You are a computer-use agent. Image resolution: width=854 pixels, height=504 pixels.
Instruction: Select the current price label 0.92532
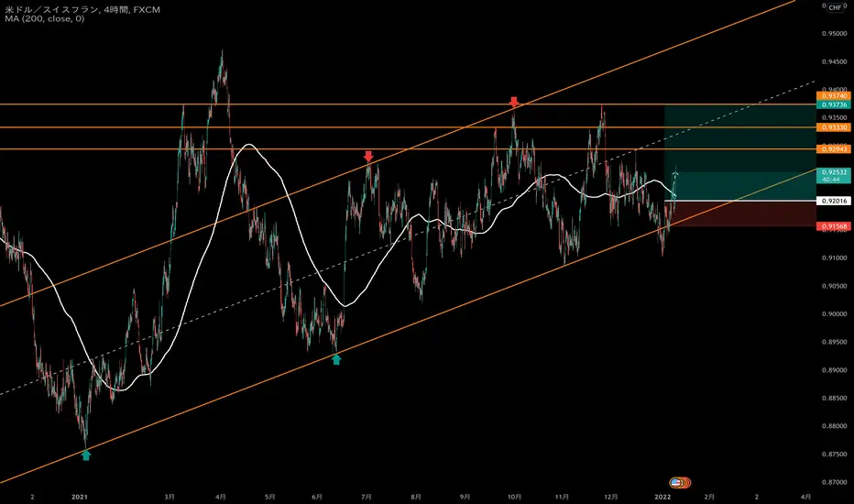[834, 175]
